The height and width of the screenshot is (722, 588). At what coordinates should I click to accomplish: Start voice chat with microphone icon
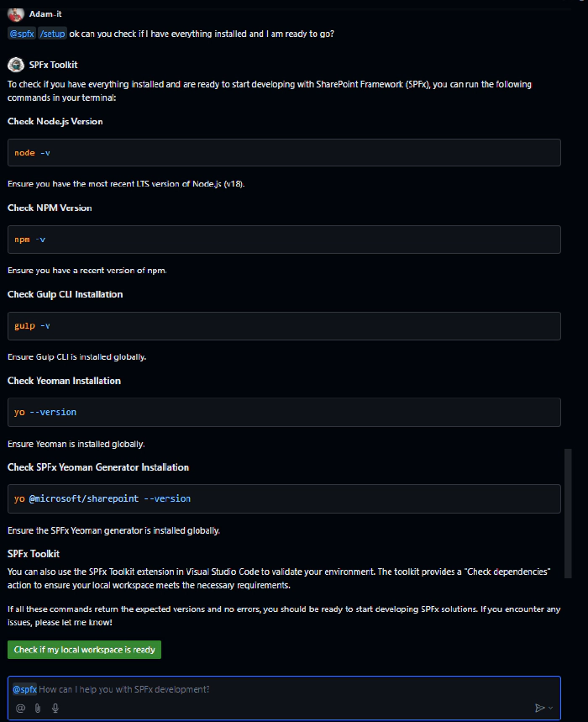55,708
